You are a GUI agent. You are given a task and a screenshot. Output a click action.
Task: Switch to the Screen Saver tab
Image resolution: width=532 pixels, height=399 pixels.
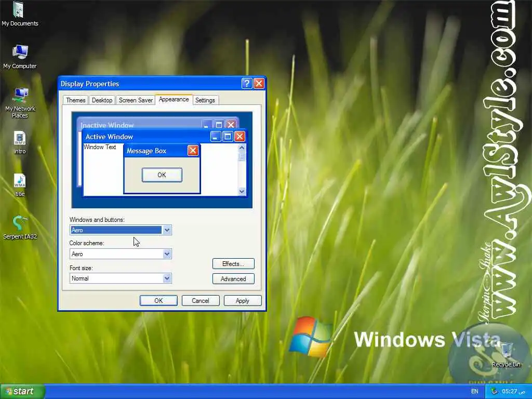136,100
